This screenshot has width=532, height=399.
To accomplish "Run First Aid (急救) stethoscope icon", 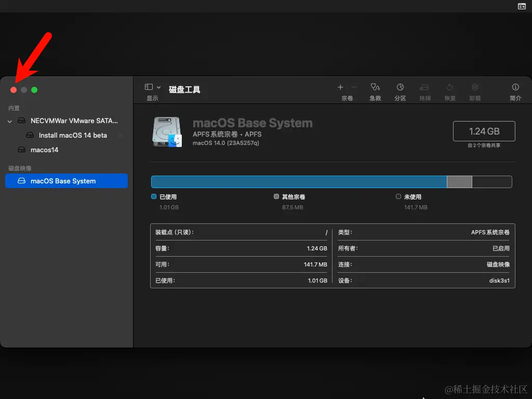I will click(375, 87).
